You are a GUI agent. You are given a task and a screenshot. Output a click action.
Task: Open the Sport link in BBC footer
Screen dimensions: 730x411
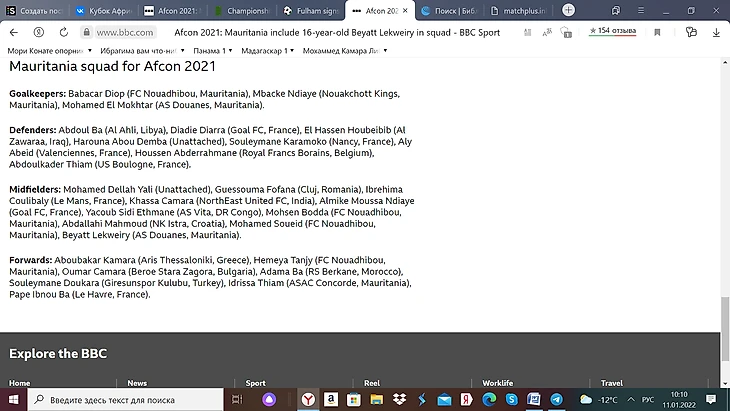(x=256, y=383)
